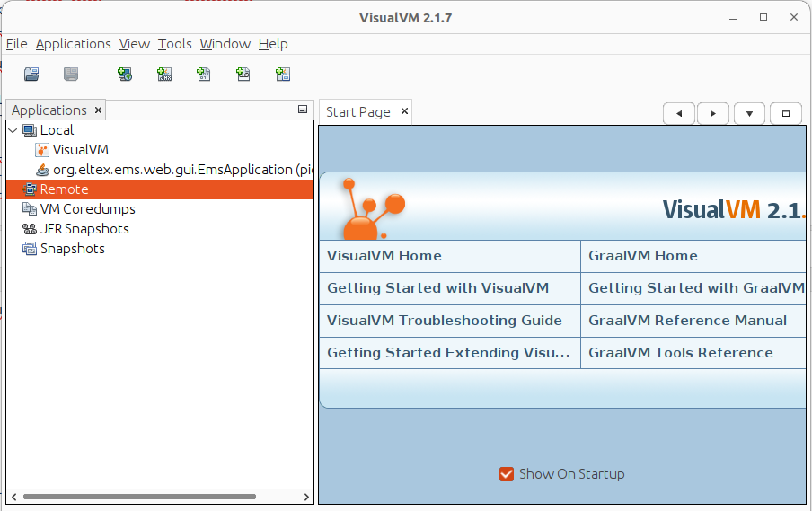Open the View menu
Viewport: 812px width, 511px height.
click(x=134, y=44)
